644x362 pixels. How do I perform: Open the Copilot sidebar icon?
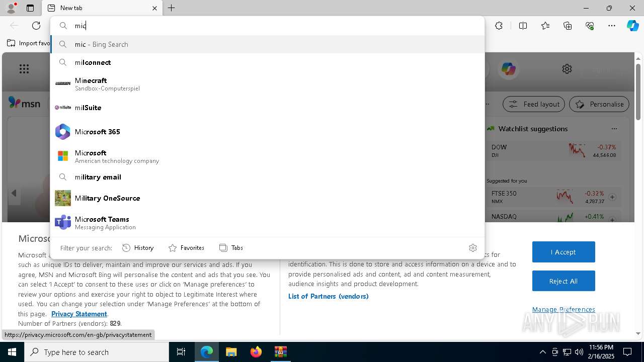(x=632, y=26)
